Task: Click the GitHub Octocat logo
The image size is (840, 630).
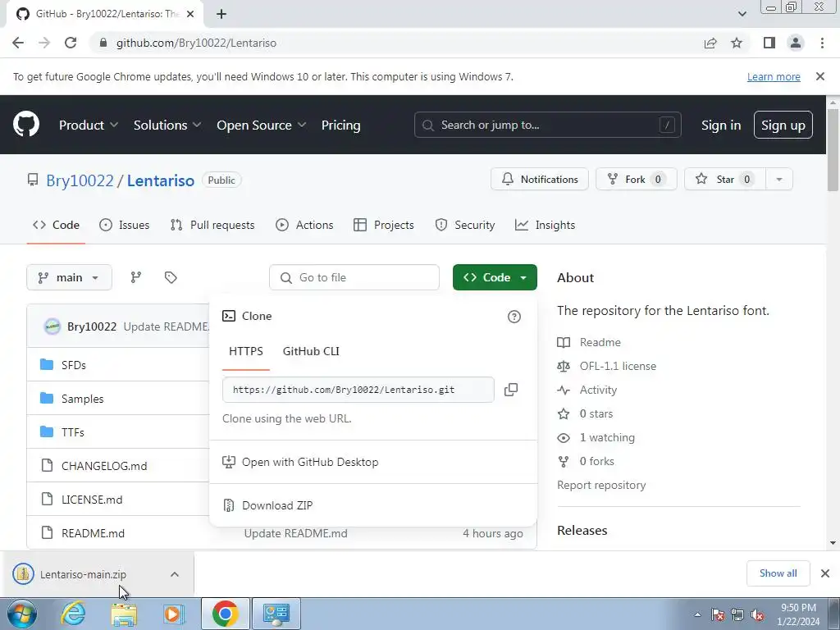Action: click(26, 125)
